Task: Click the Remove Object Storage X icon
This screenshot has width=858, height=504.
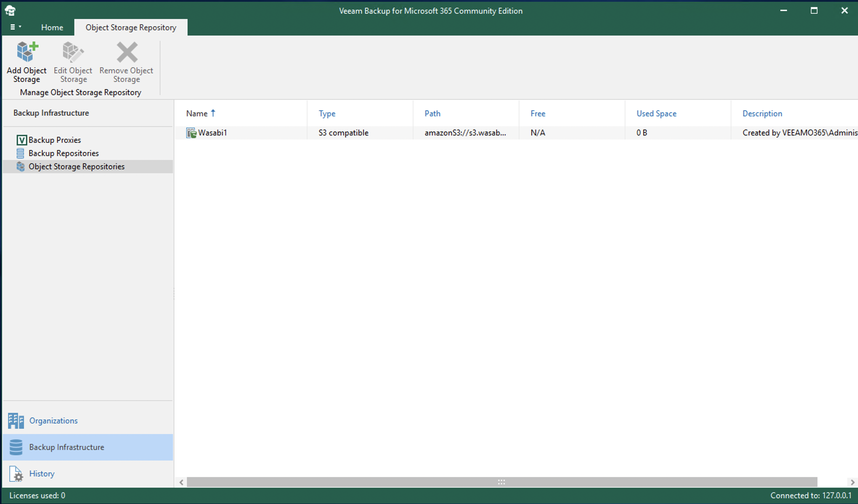Action: coord(127,52)
